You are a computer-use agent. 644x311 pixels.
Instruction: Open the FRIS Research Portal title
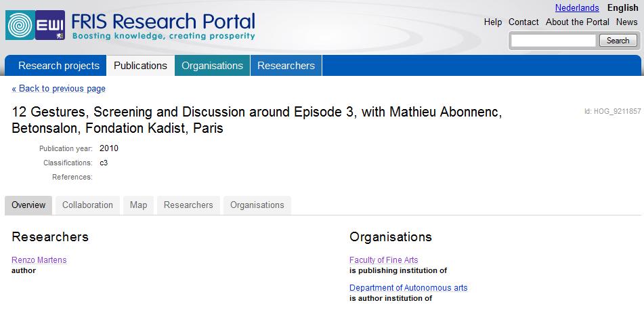pos(163,22)
